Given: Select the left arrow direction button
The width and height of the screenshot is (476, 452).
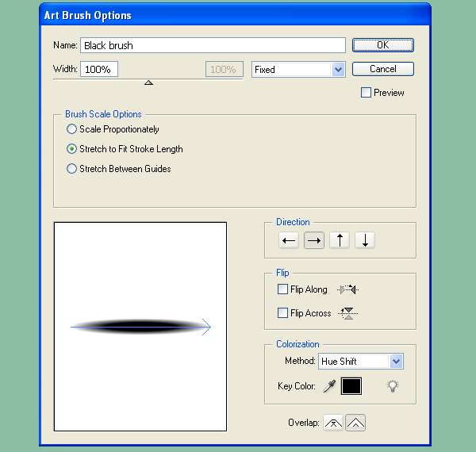Looking at the screenshot, I should 289,240.
